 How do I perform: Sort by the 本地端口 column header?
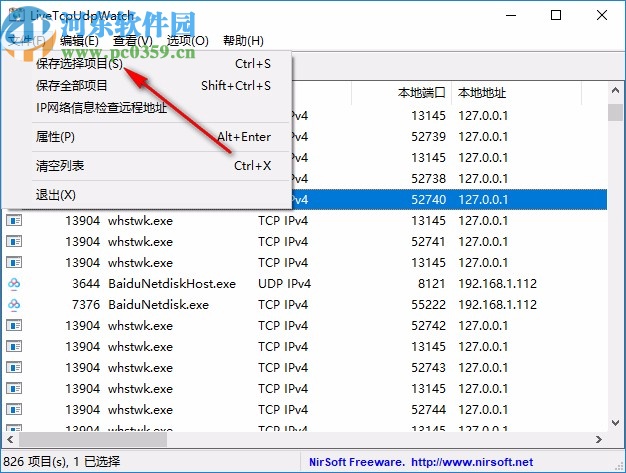402,93
